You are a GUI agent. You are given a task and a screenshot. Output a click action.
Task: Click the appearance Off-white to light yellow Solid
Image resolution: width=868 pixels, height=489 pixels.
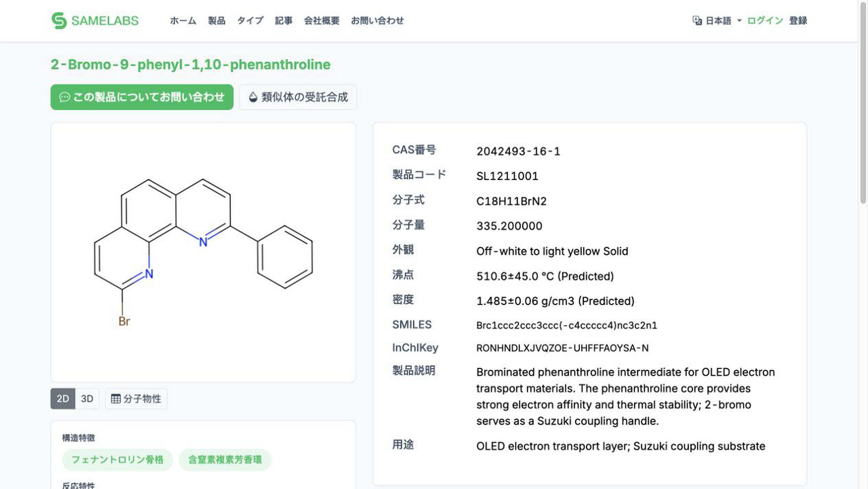(x=552, y=251)
